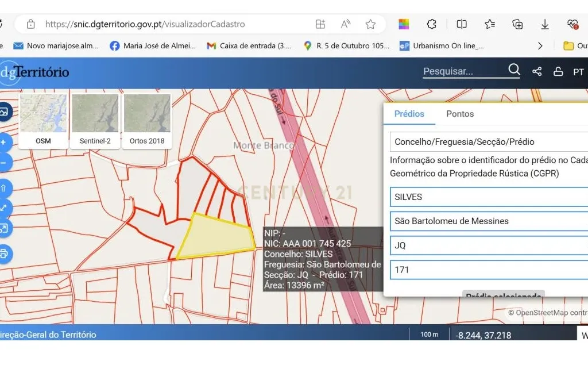
Task: Click the share icon in header
Action: pos(537,72)
